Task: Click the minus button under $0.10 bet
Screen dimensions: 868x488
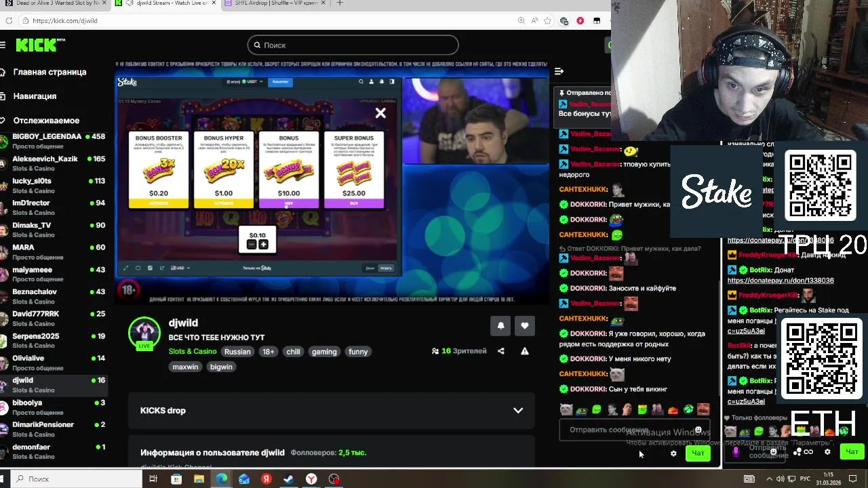Action: [252, 245]
